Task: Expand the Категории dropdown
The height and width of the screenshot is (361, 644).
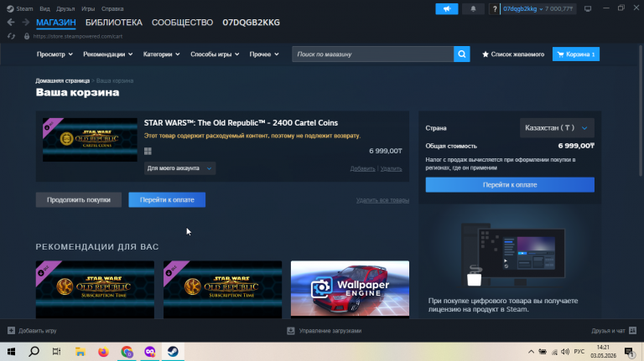Action: [161, 54]
